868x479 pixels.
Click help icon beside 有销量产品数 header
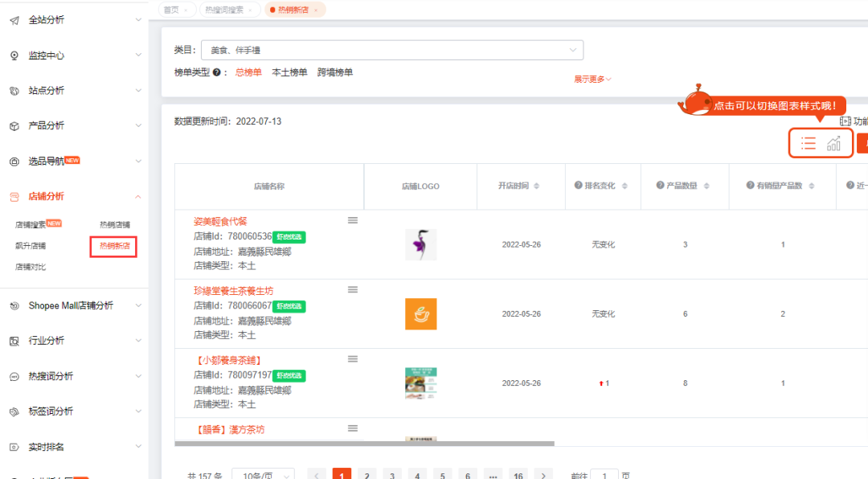750,186
